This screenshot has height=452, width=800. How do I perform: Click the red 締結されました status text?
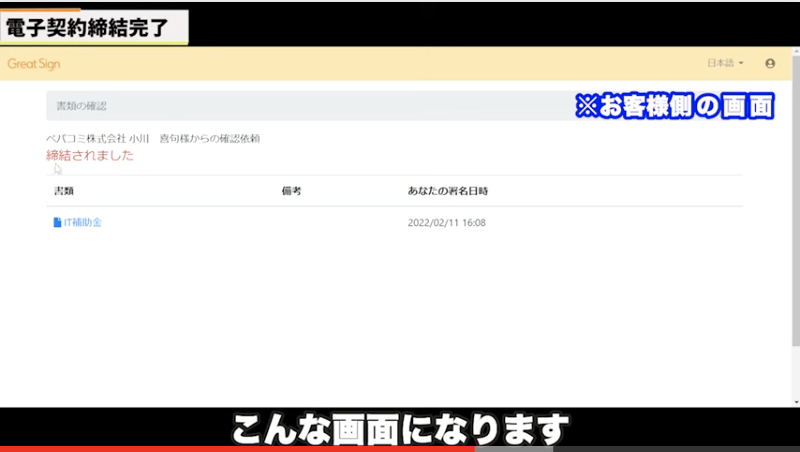tap(90, 155)
